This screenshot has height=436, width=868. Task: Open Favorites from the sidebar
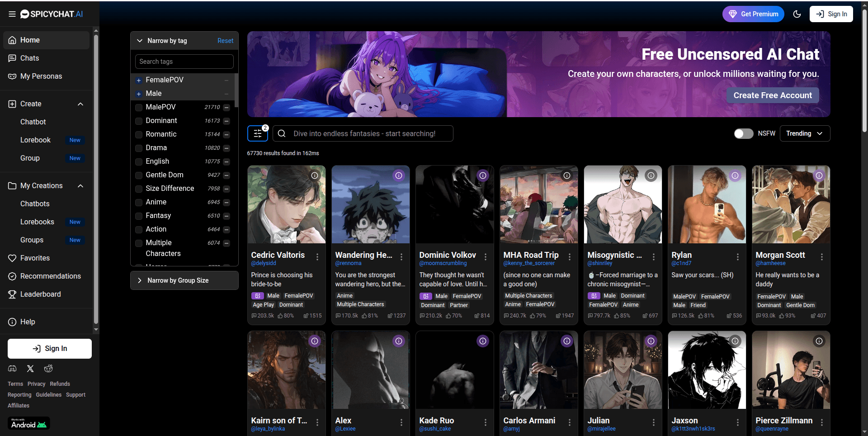coord(35,258)
